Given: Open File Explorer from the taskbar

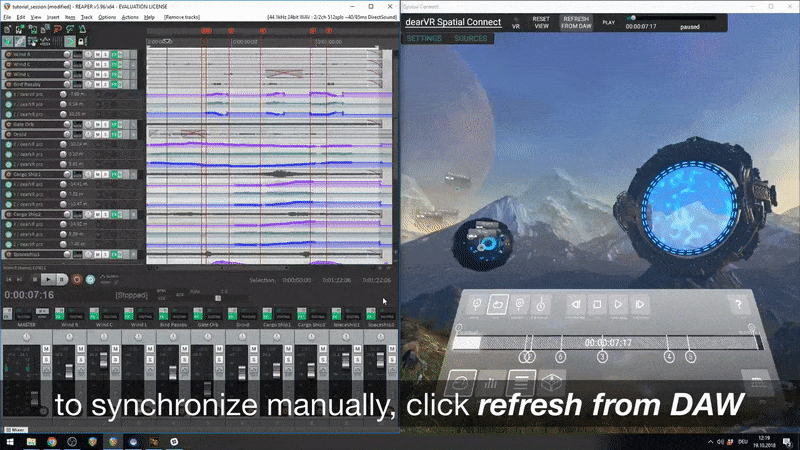Looking at the screenshot, I should [x=31, y=442].
